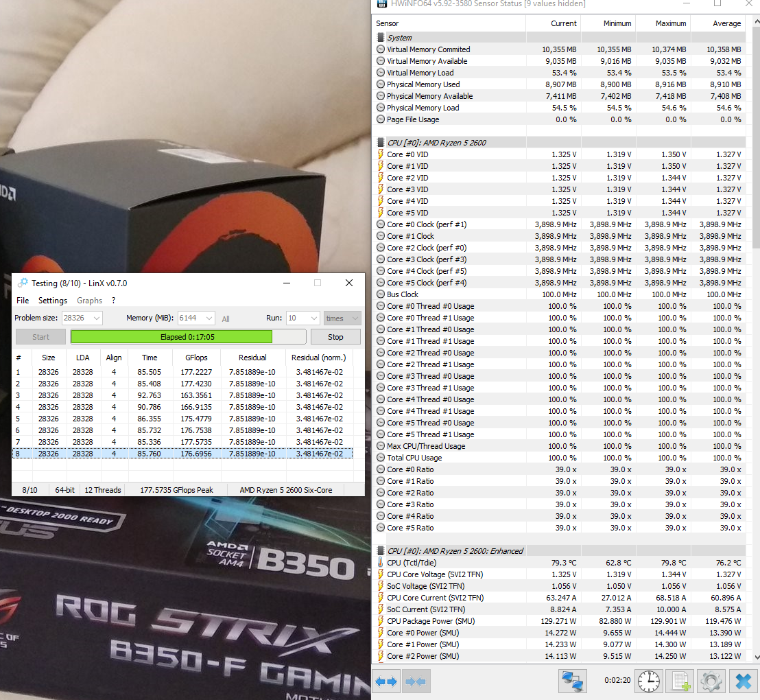The height and width of the screenshot is (700, 760).
Task: Open the network monitoring icon in HWiNFO
Action: pos(573,681)
